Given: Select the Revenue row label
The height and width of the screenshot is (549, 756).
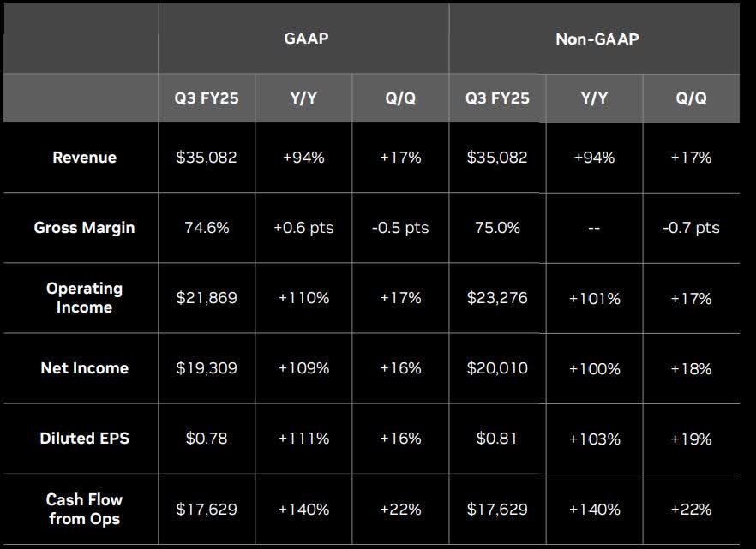Looking at the screenshot, I should point(84,158).
